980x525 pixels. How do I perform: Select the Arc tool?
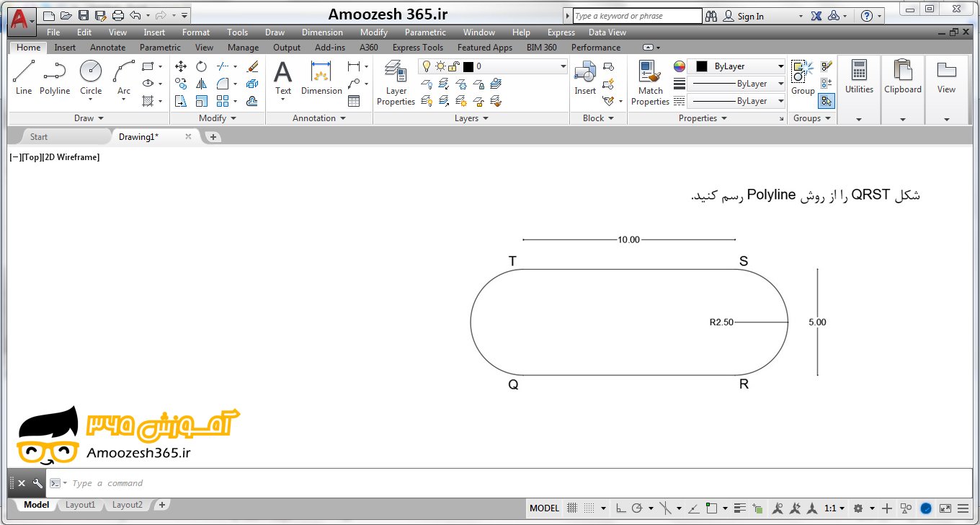(x=124, y=78)
